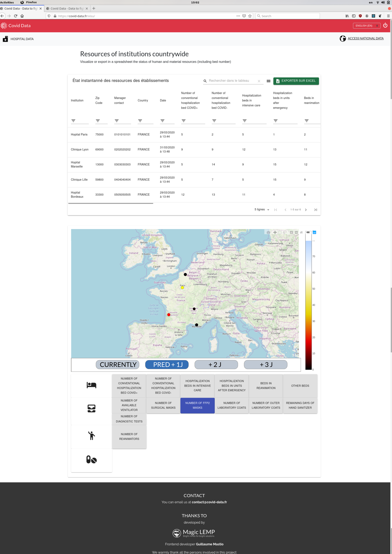This screenshot has width=392, height=554.
Task: Toggle PRED + 1J prediction view
Action: pyautogui.click(x=167, y=364)
